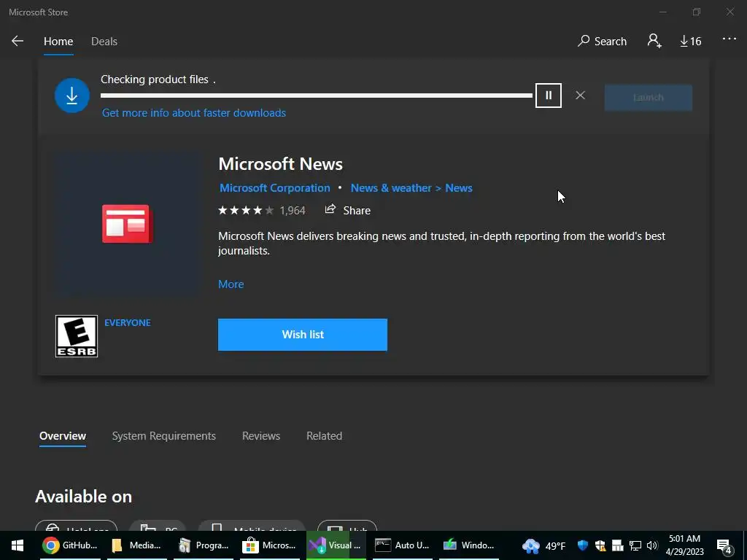
Task: Select the Overview tab
Action: (x=63, y=436)
